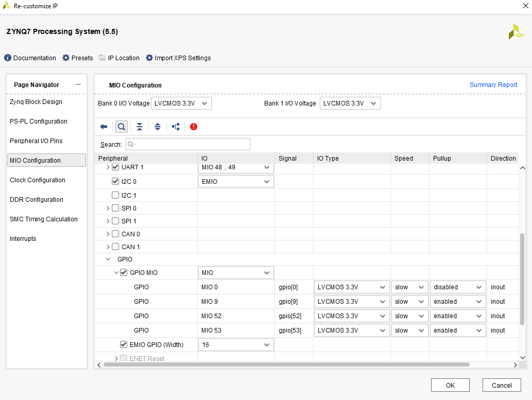
Task: Click the horizontal scrollbar thumb
Action: pos(286,364)
